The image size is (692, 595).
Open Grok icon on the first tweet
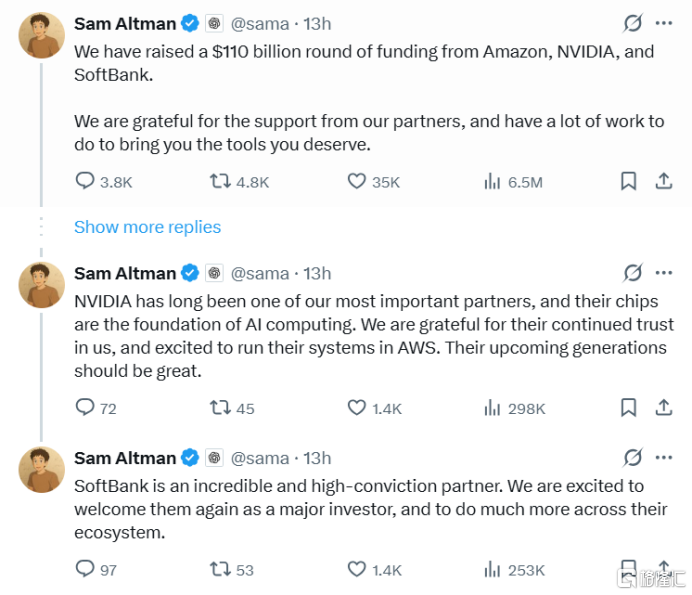click(x=632, y=23)
